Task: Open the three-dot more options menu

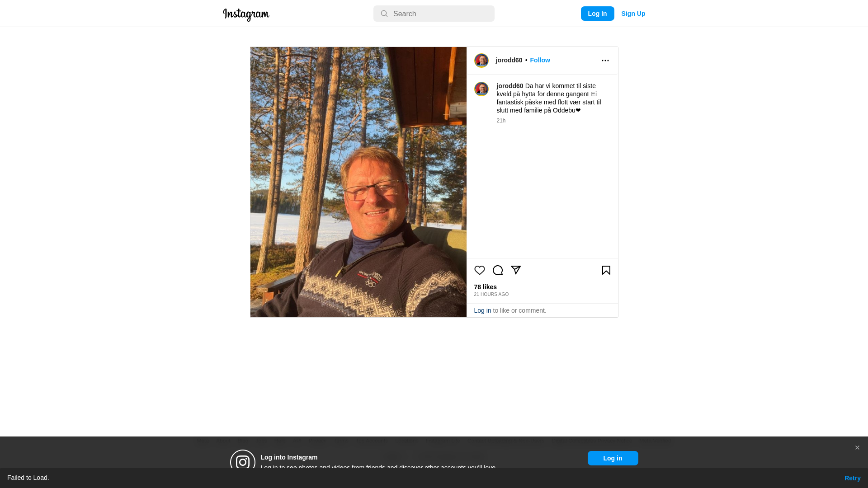Action: point(605,61)
